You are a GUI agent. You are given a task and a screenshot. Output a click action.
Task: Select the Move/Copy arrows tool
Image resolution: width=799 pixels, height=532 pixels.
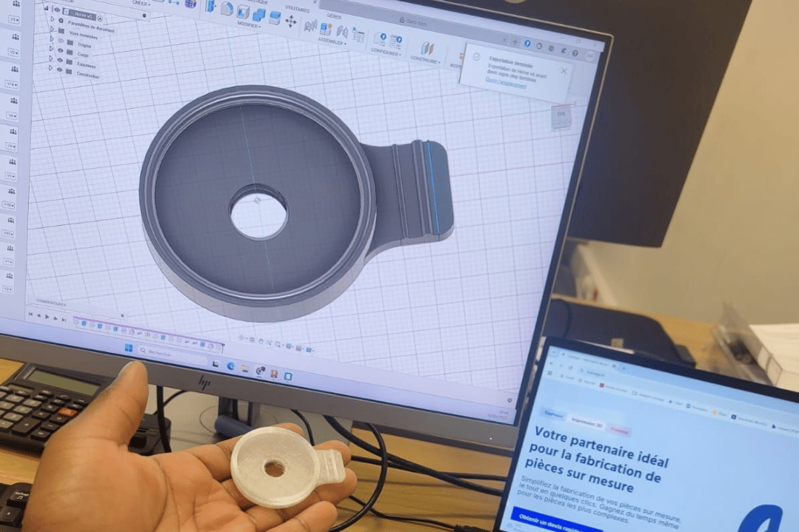(x=291, y=21)
